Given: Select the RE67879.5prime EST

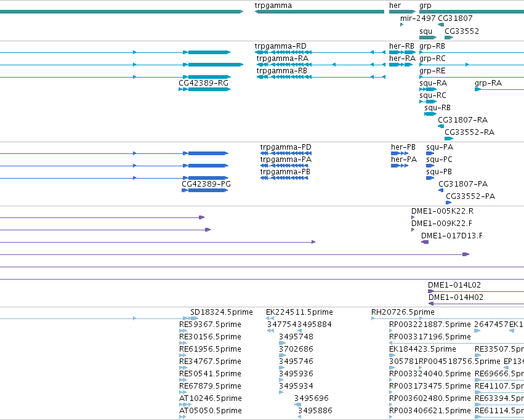Looking at the screenshot, I should click(x=183, y=393).
